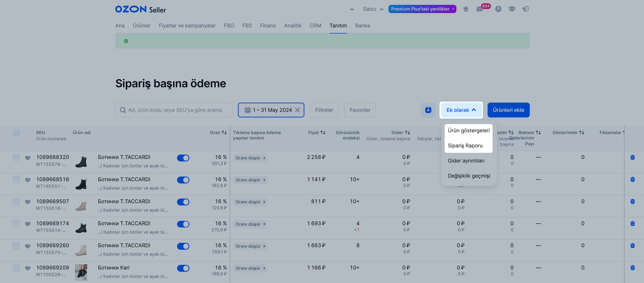Sort table by Oran column arrows
This screenshot has width=644, height=283.
pos(224,133)
